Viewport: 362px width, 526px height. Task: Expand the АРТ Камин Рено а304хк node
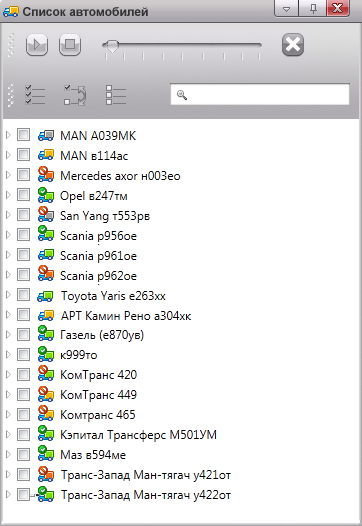pos(8,315)
